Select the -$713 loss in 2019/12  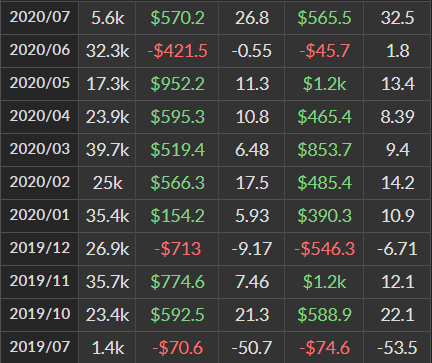(177, 249)
